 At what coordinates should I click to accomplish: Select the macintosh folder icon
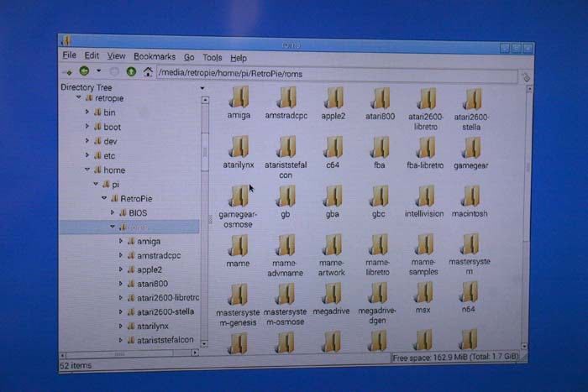[x=470, y=196]
